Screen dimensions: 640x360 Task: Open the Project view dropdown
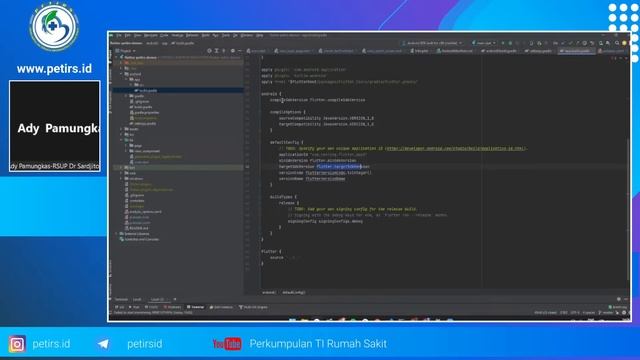[x=125, y=51]
